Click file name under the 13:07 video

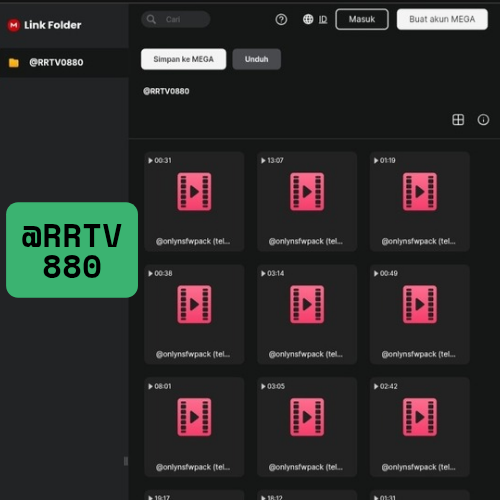coord(306,241)
